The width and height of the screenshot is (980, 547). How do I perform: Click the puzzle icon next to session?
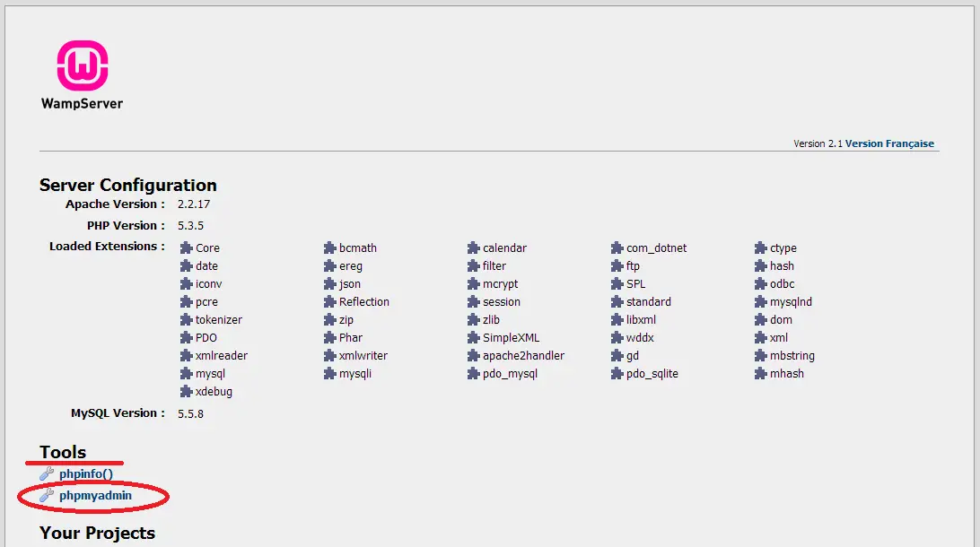click(x=474, y=302)
